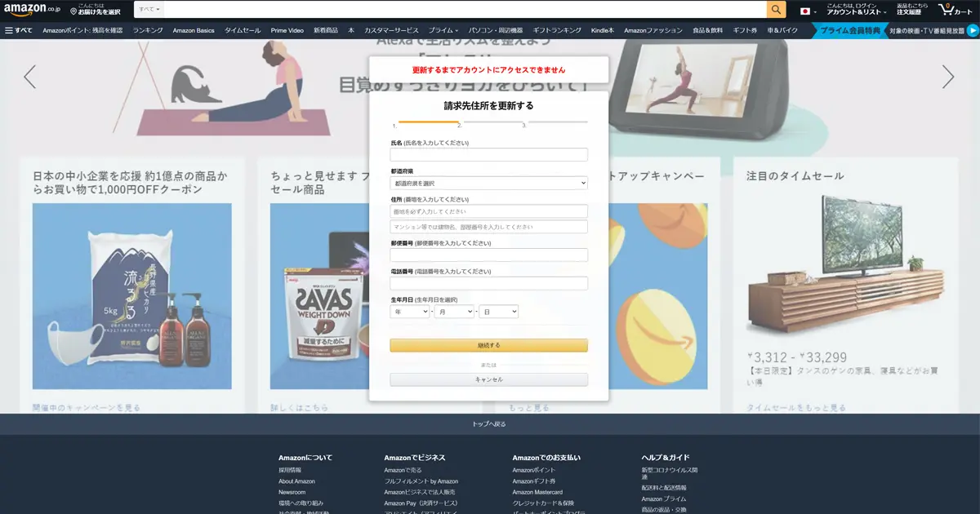This screenshot has width=980, height=514.
Task: Open Amazonファッション in the nav bar
Action: coord(653,30)
